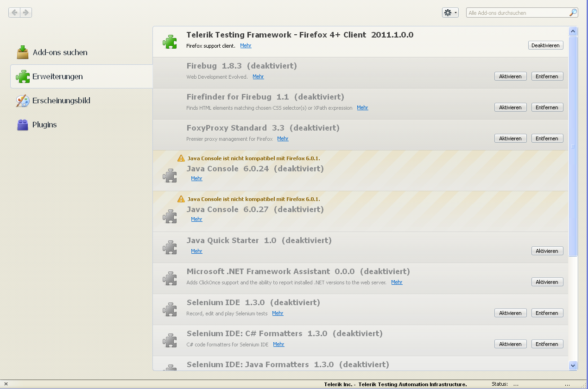Viewport: 588px width, 389px height.
Task: Select the 'Erweiterungen' category
Action: (81, 76)
